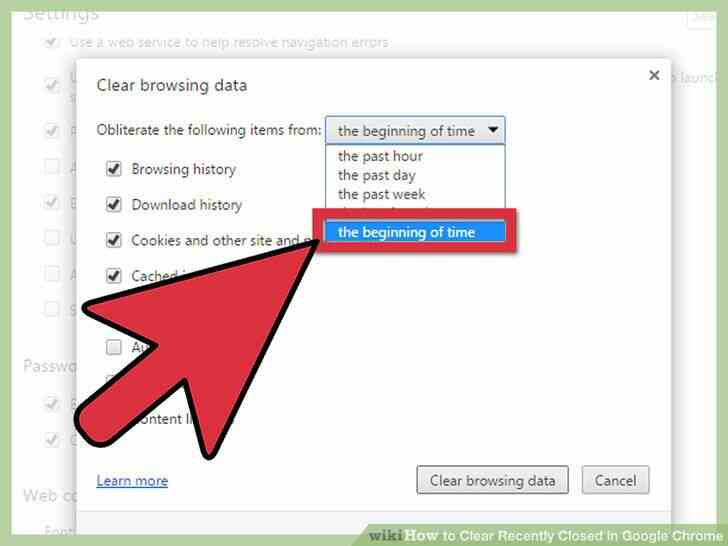Click the Download history label text
The height and width of the screenshot is (546, 728).
coord(187,205)
